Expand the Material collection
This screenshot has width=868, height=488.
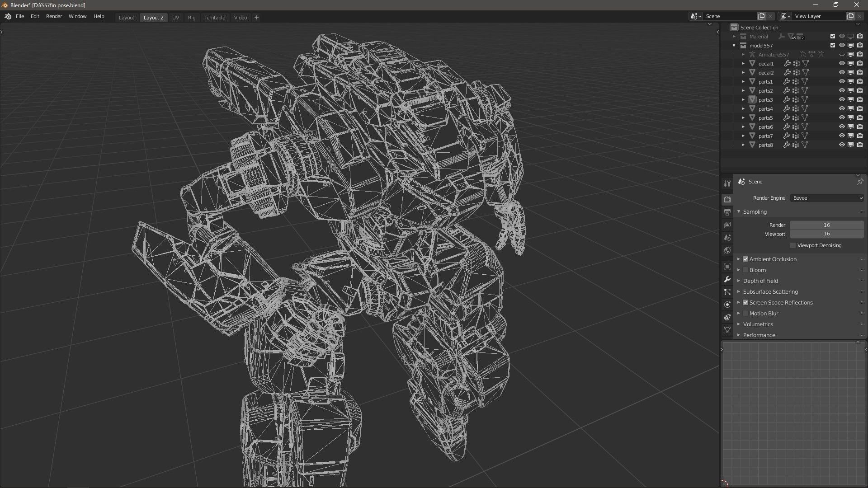(734, 37)
